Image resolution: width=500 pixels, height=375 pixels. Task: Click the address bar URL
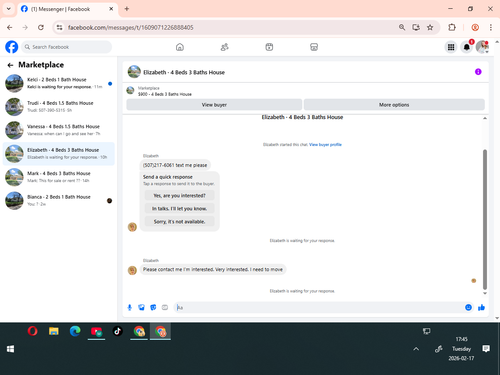tap(131, 27)
